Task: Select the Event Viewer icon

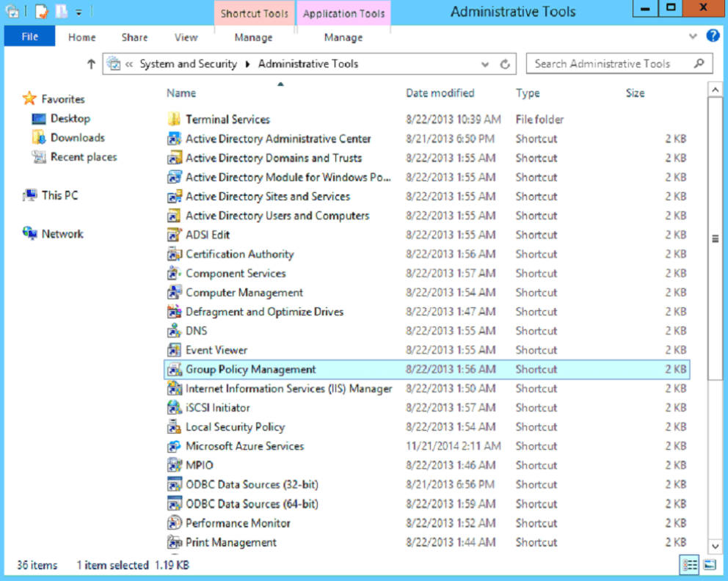Action: point(174,350)
